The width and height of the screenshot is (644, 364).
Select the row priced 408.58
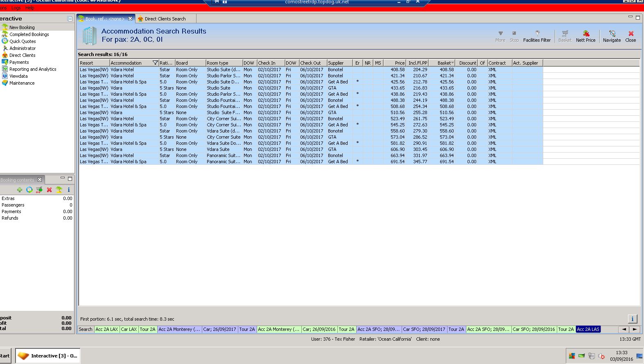pos(311,70)
